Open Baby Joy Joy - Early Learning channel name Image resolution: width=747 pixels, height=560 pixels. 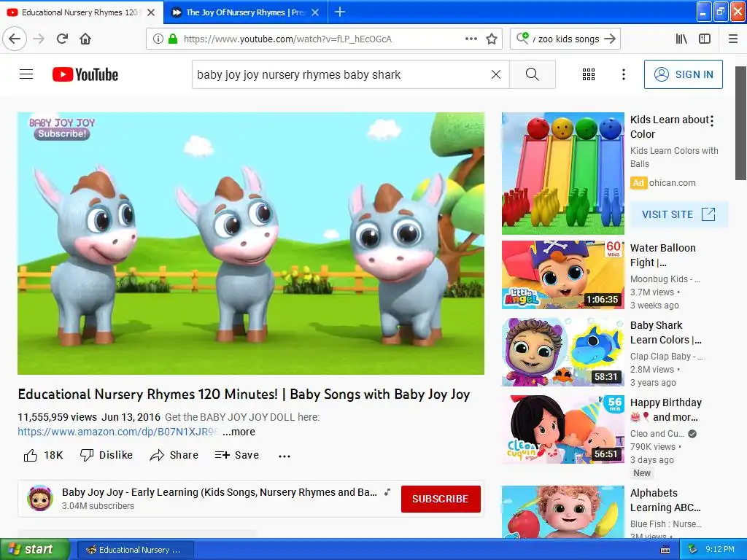coord(219,492)
